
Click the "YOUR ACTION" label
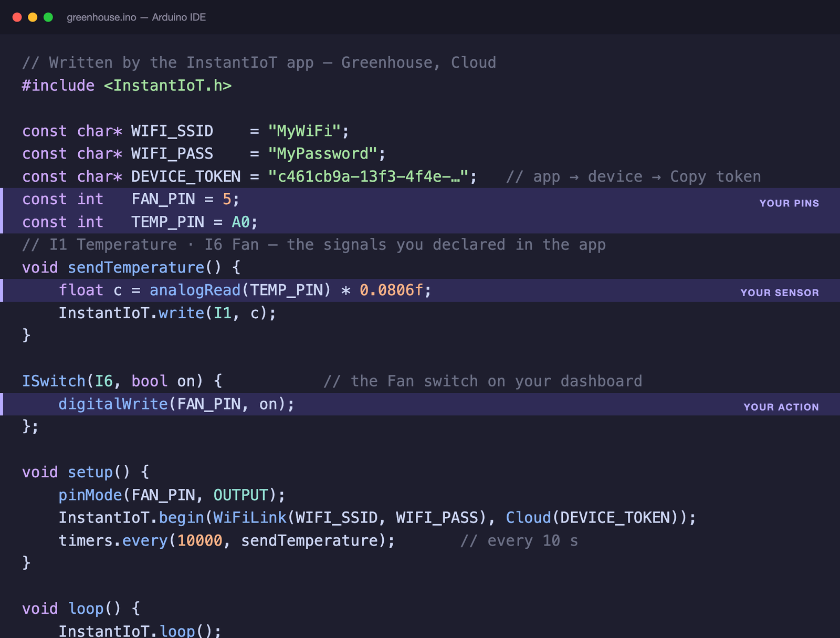781,407
